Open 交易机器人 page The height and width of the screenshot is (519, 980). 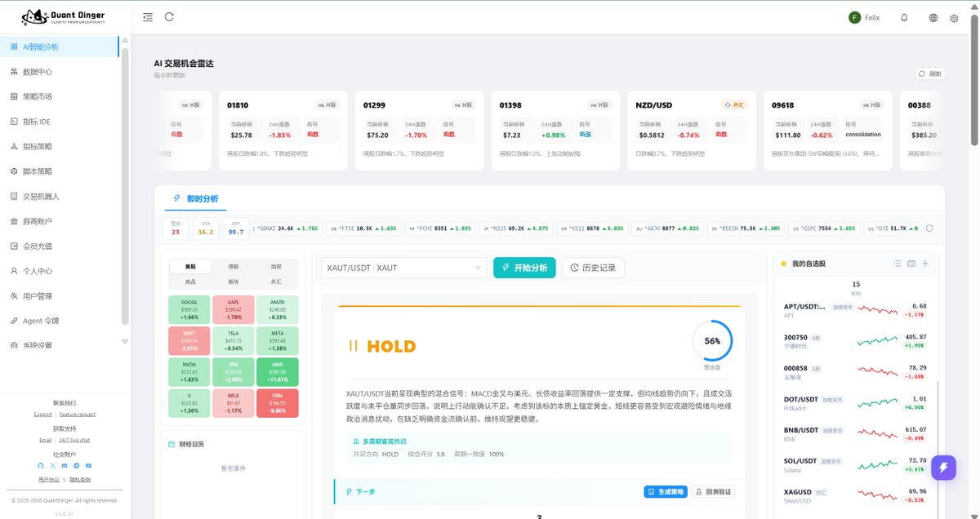pyautogui.click(x=59, y=196)
